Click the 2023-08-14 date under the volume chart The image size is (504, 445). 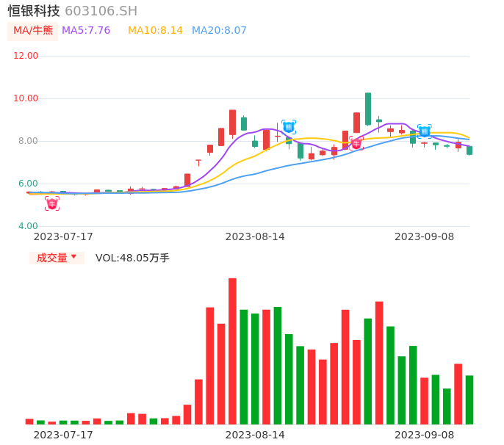pyautogui.click(x=255, y=435)
